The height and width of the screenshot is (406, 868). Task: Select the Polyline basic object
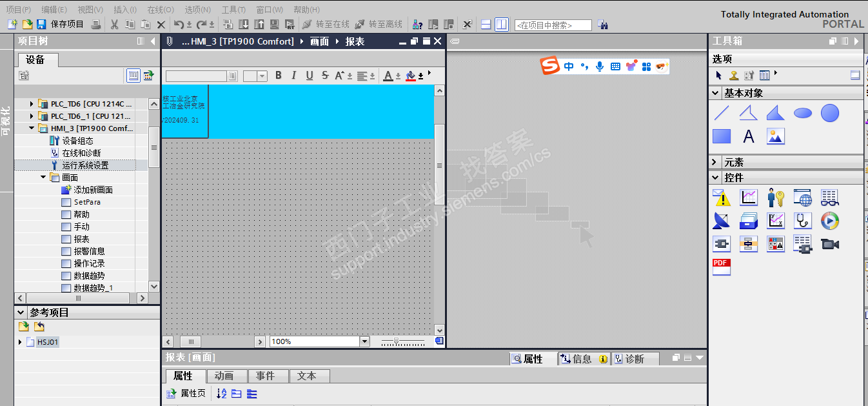[749, 114]
